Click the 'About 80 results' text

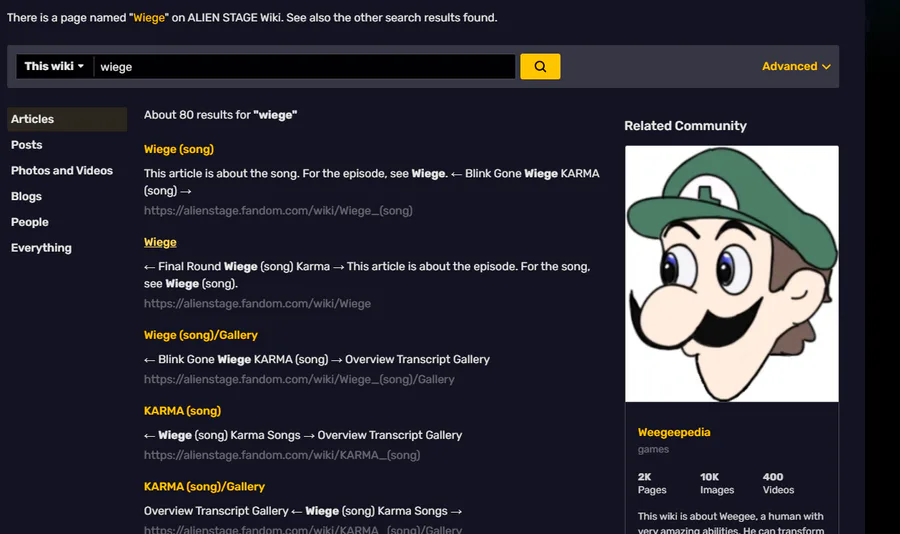220,115
